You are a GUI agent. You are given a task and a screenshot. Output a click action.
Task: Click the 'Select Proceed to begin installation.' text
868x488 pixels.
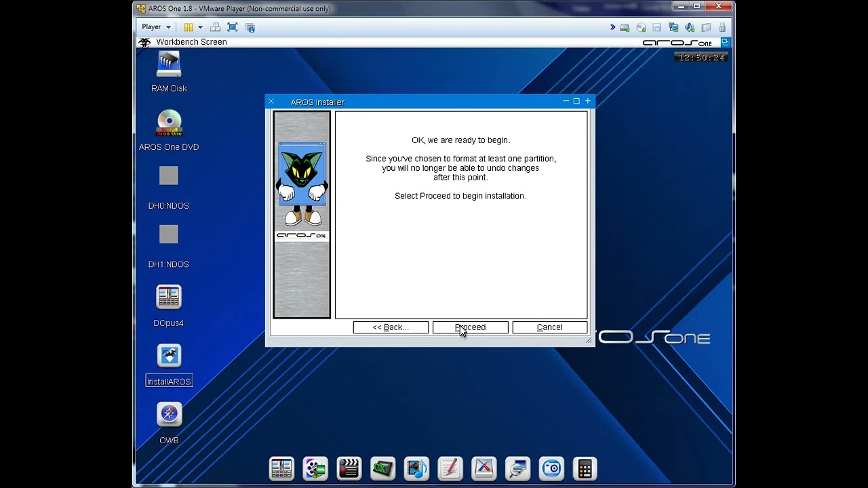click(x=460, y=196)
